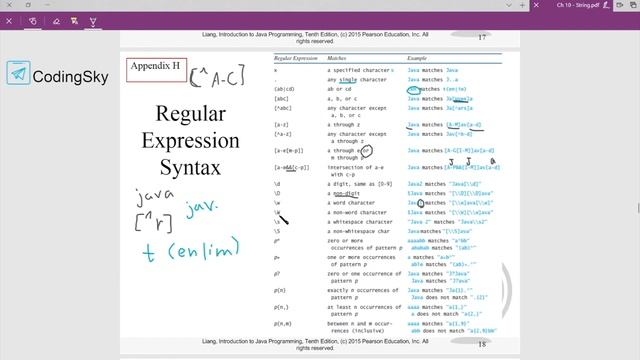Click 'a, b, or c' description
The width and height of the screenshot is (640, 360).
coord(342,99)
